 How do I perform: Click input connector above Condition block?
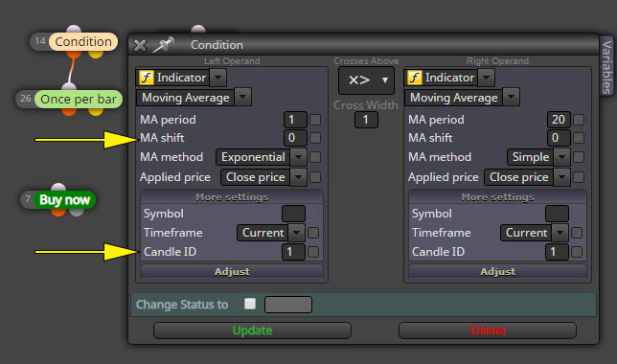coord(74,29)
